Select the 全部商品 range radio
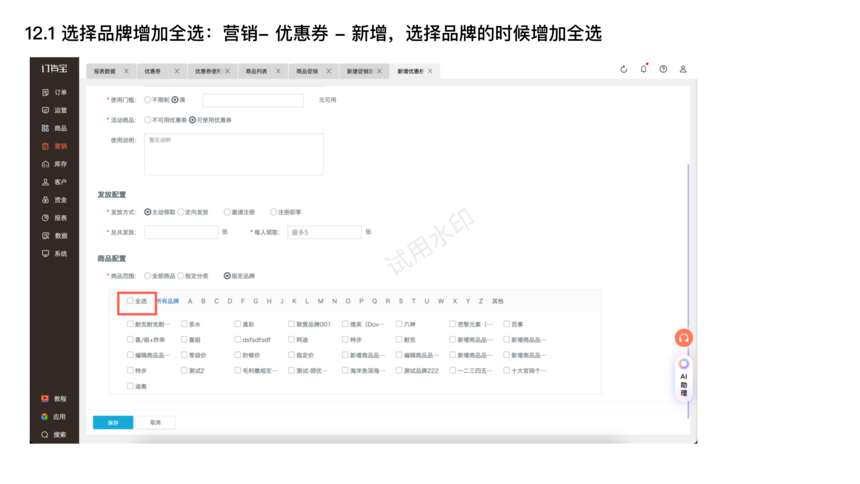860x484 pixels. tap(148, 275)
